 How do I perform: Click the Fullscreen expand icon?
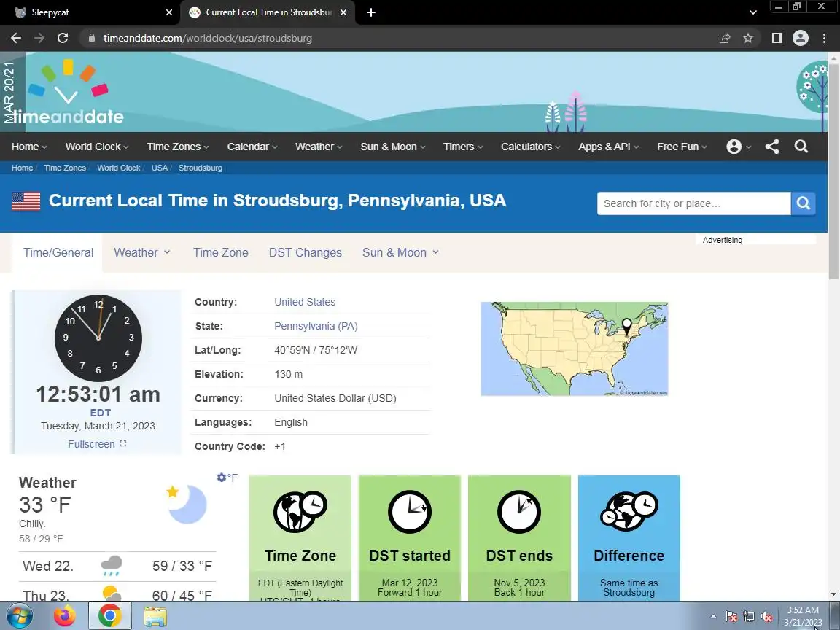[123, 443]
